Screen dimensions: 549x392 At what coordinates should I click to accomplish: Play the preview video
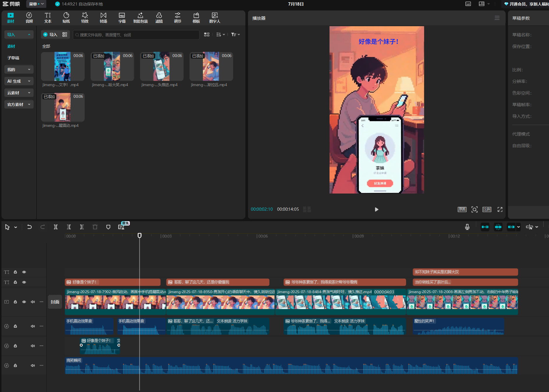376,210
